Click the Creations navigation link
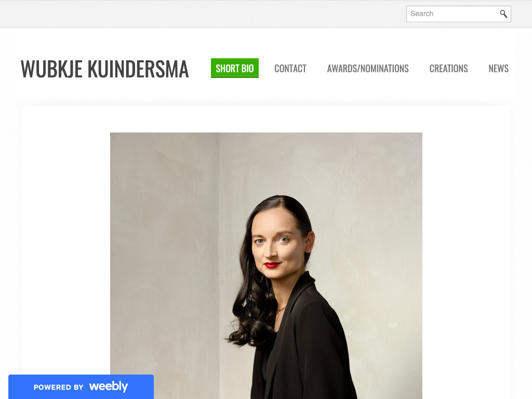Screen dimensions: 532x399 point(448,69)
